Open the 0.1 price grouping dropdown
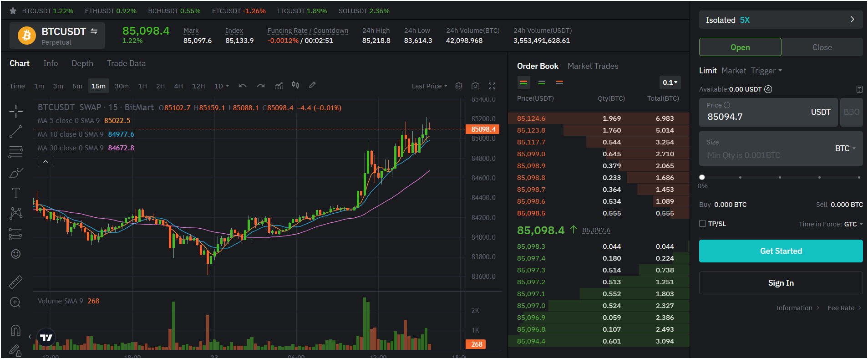868x359 pixels. point(670,82)
